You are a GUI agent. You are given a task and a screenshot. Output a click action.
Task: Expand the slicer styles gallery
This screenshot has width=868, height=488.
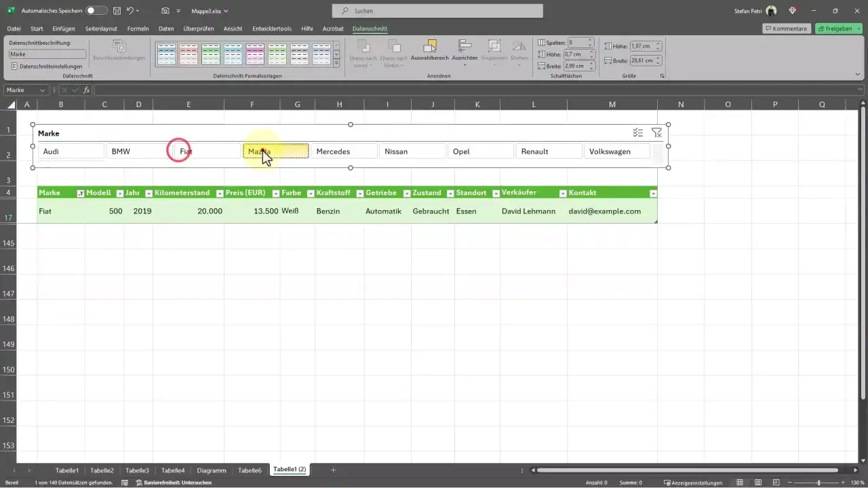tap(336, 63)
